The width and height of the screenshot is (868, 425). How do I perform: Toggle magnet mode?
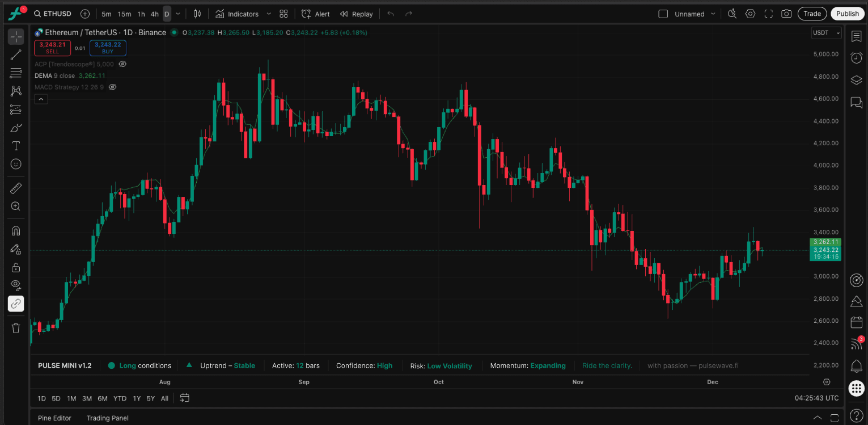click(x=16, y=231)
